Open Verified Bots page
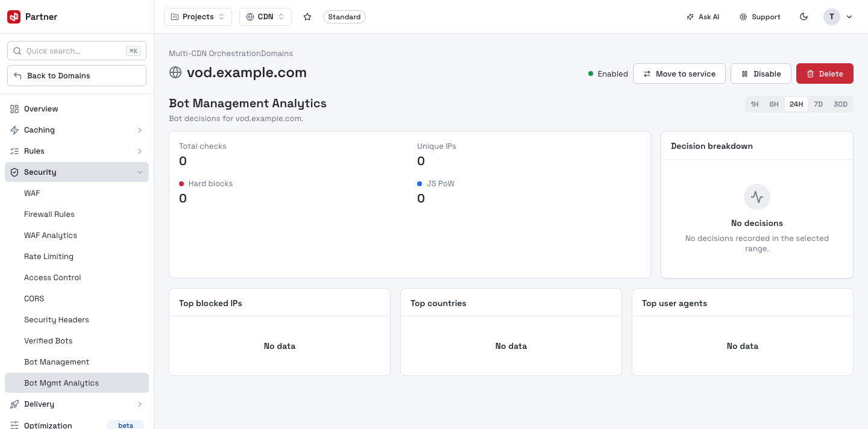 pos(77,341)
